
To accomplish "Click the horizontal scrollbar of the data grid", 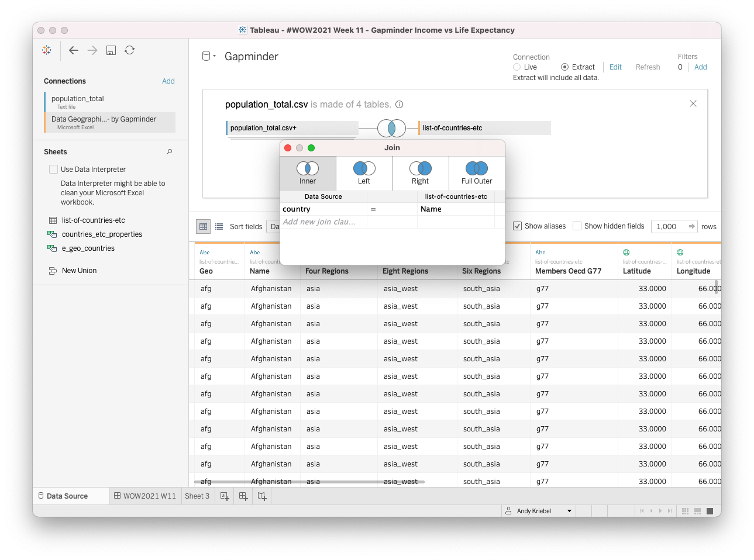I will (309, 482).
